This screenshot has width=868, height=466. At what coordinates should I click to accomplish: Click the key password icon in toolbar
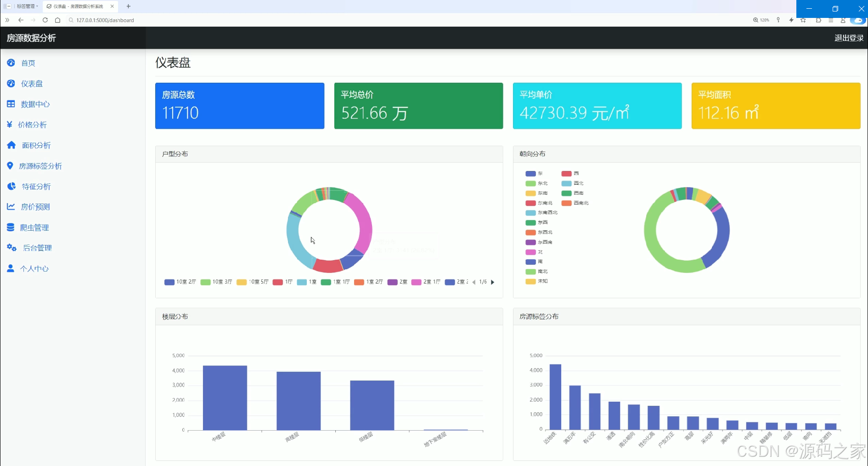(x=778, y=20)
